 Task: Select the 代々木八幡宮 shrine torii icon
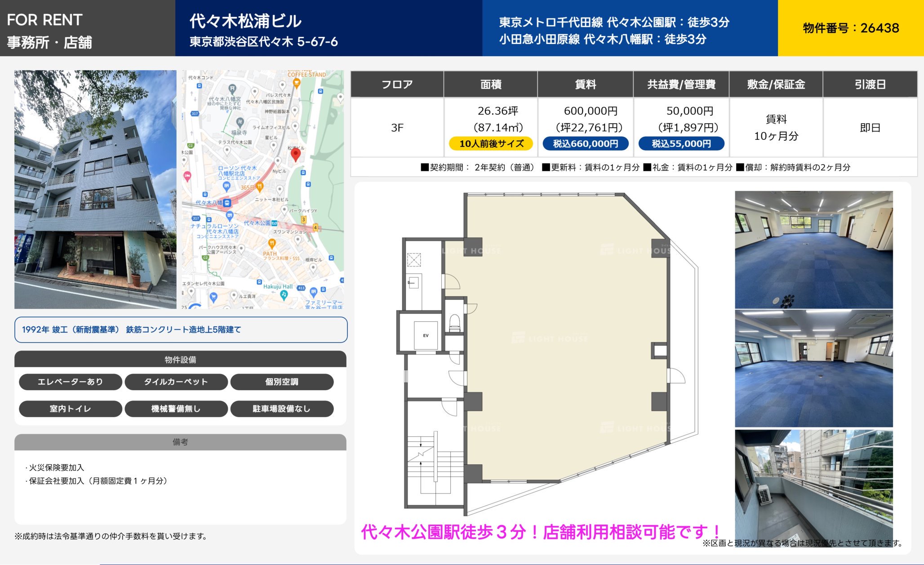point(232,89)
